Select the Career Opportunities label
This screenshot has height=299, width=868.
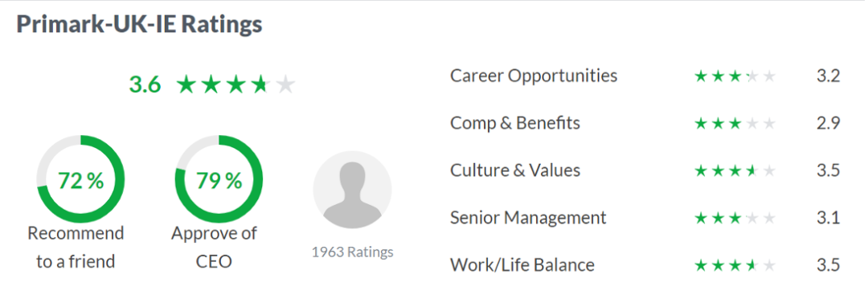(534, 76)
